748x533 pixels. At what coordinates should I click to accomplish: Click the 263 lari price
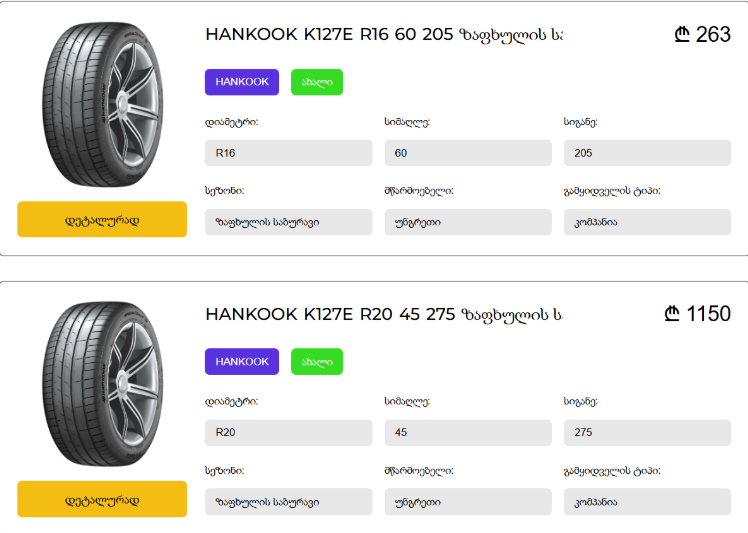703,35
